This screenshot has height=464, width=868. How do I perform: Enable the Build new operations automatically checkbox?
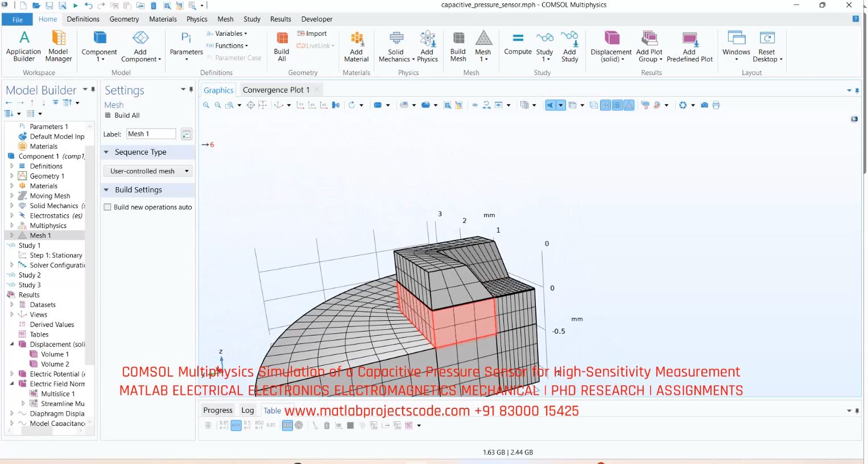(x=107, y=207)
